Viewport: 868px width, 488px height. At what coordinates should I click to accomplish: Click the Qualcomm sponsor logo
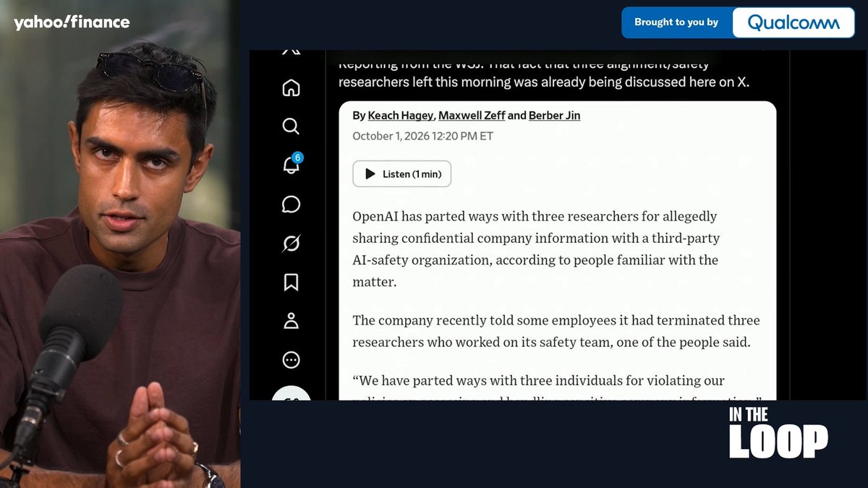pyautogui.click(x=793, y=22)
